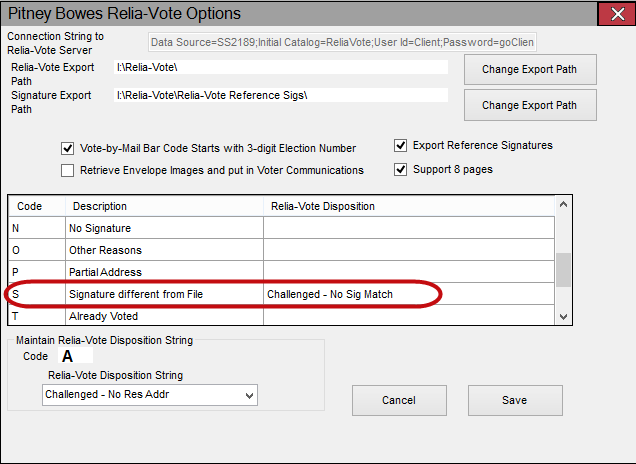Select the Other Reasons row
The width and height of the screenshot is (636, 464).
(281, 250)
